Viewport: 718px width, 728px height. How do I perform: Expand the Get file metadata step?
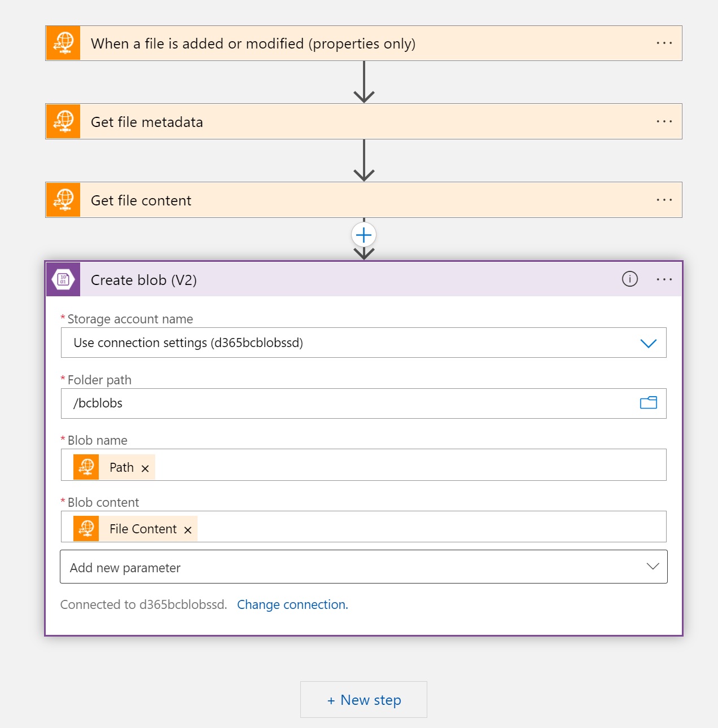click(339, 122)
